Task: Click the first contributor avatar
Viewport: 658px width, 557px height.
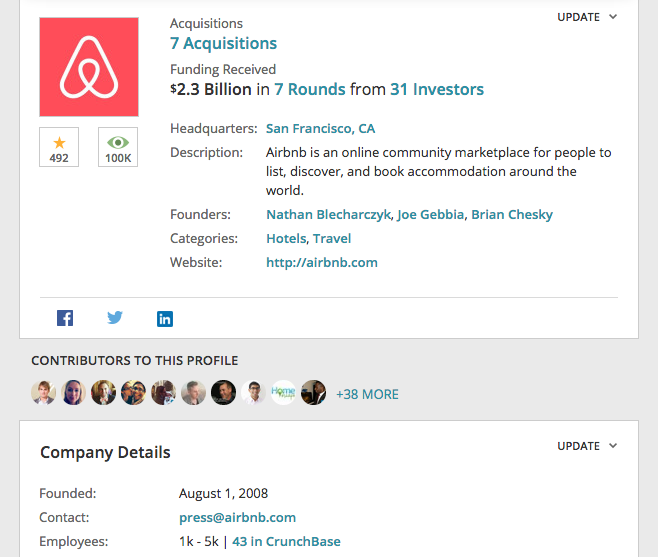Action: point(43,393)
